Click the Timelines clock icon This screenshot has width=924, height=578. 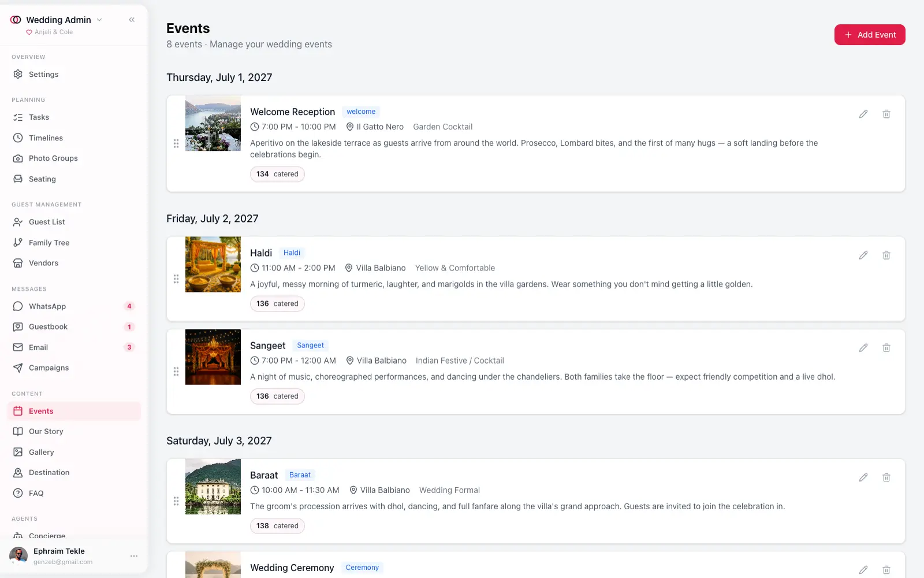(x=18, y=138)
